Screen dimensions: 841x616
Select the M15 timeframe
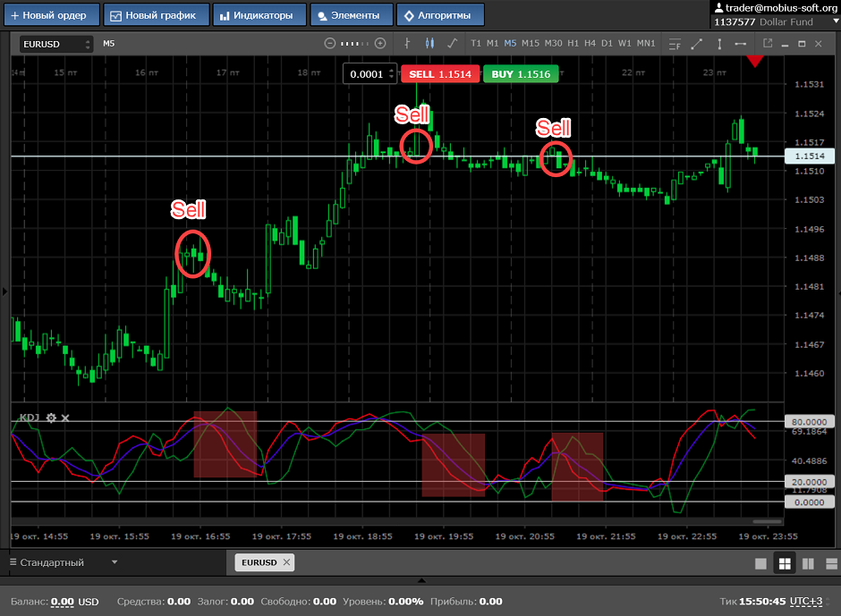click(x=531, y=44)
